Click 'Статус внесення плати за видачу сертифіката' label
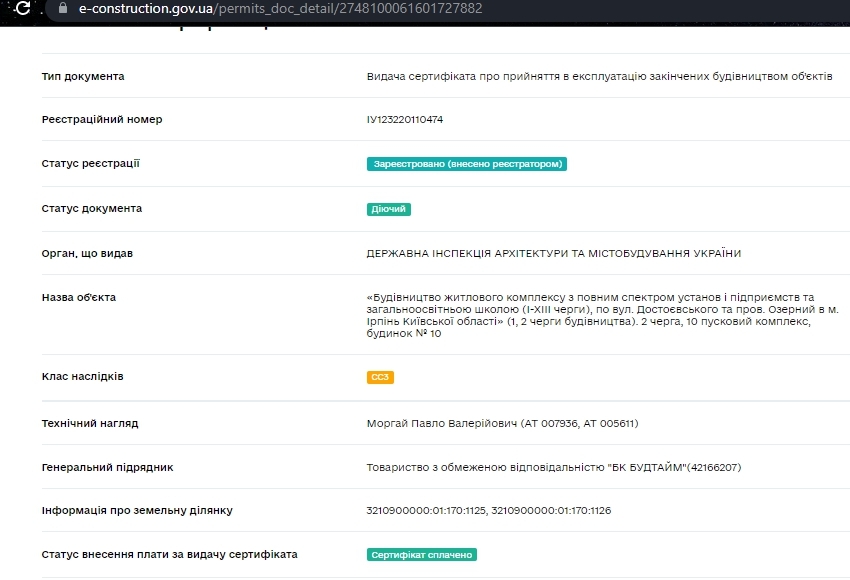The height and width of the screenshot is (580, 850). coord(170,555)
